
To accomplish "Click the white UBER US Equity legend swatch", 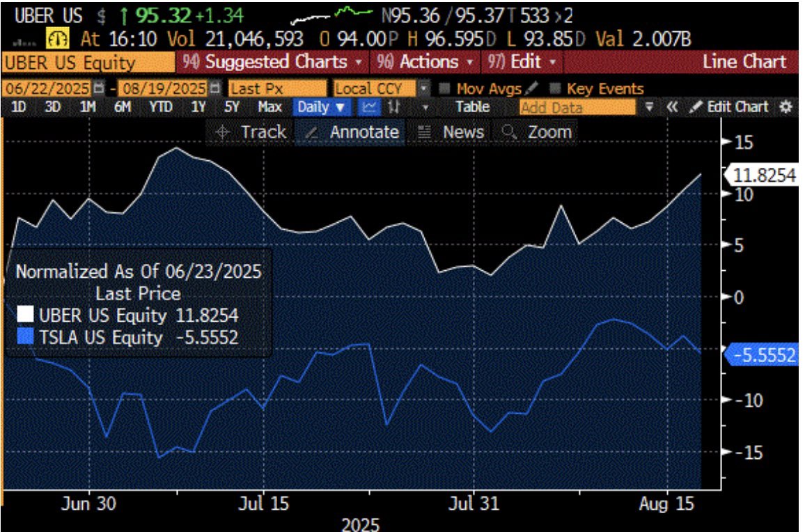I will tap(26, 315).
